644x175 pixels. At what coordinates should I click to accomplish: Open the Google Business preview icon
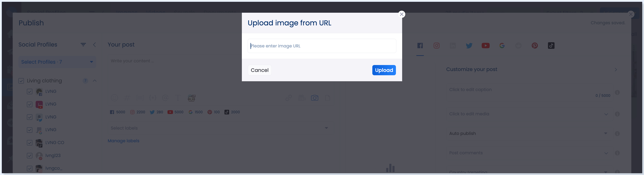pos(502,45)
